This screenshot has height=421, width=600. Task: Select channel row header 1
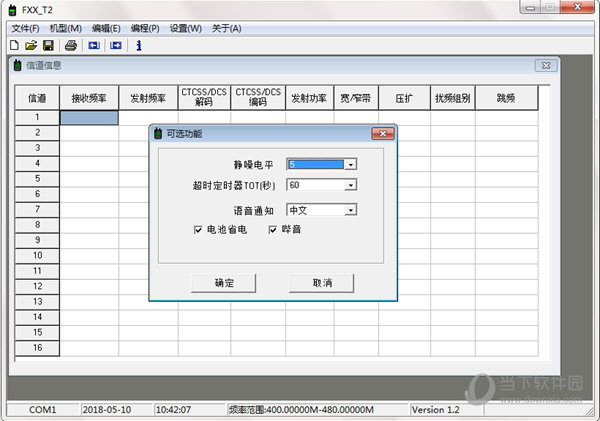pos(37,117)
